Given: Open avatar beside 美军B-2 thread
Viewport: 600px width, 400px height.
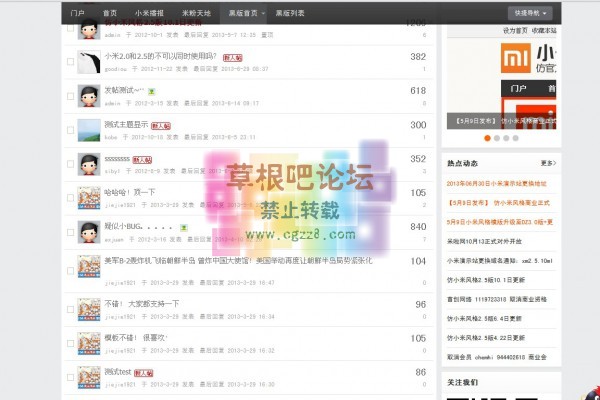Looking at the screenshot, I should click(x=89, y=266).
